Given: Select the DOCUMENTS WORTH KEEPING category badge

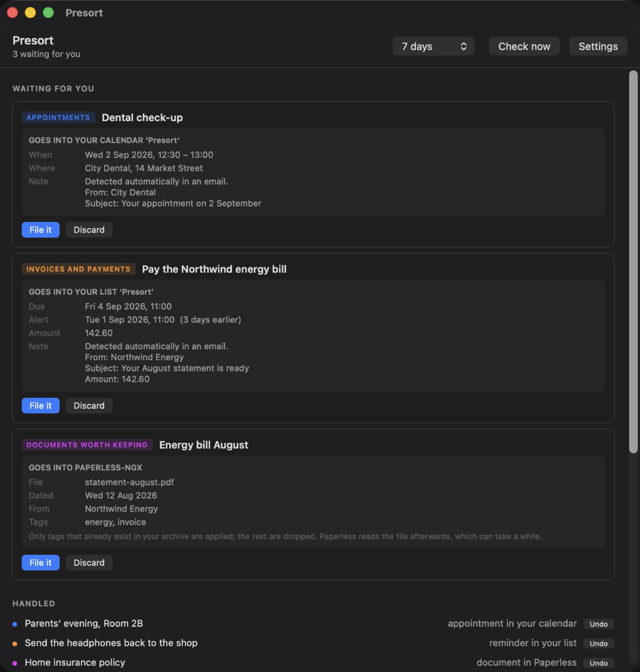Looking at the screenshot, I should pos(87,445).
